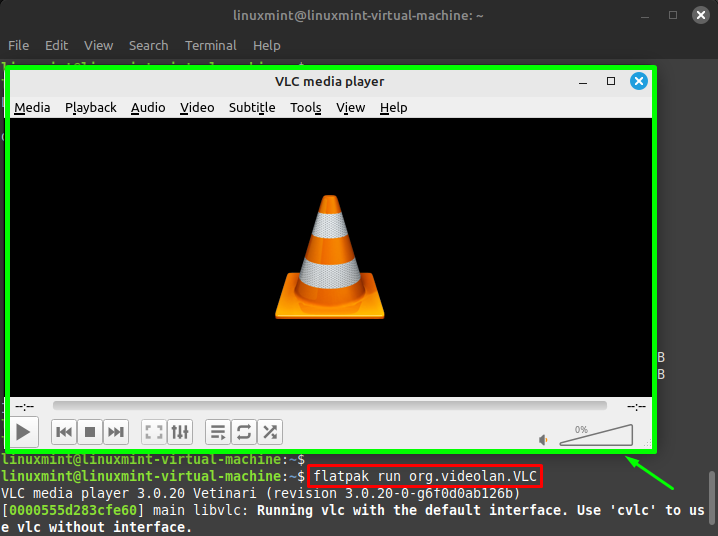718x536 pixels.
Task: Mute audio via speaker icon
Action: (x=544, y=439)
